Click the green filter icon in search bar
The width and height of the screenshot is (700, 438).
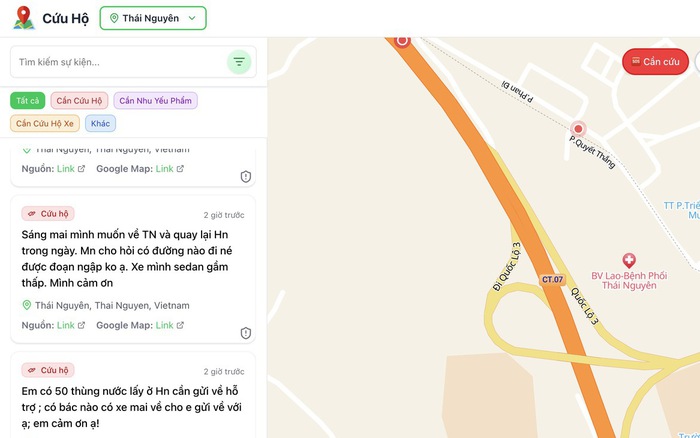[239, 62]
